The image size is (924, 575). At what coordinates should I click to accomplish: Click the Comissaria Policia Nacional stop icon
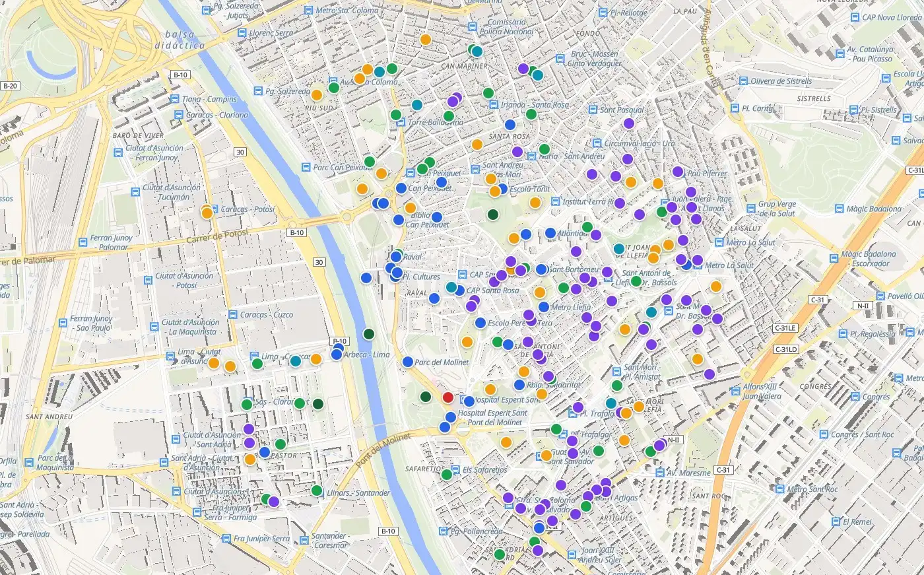click(x=472, y=26)
